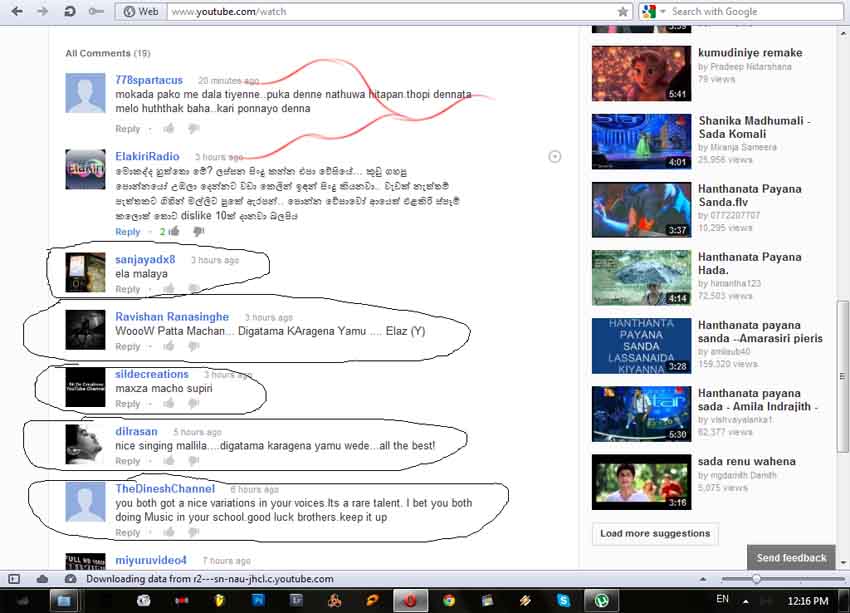Screen dimensions: 850x613
Task: Click the Load more suggestions button
Action: tap(655, 533)
